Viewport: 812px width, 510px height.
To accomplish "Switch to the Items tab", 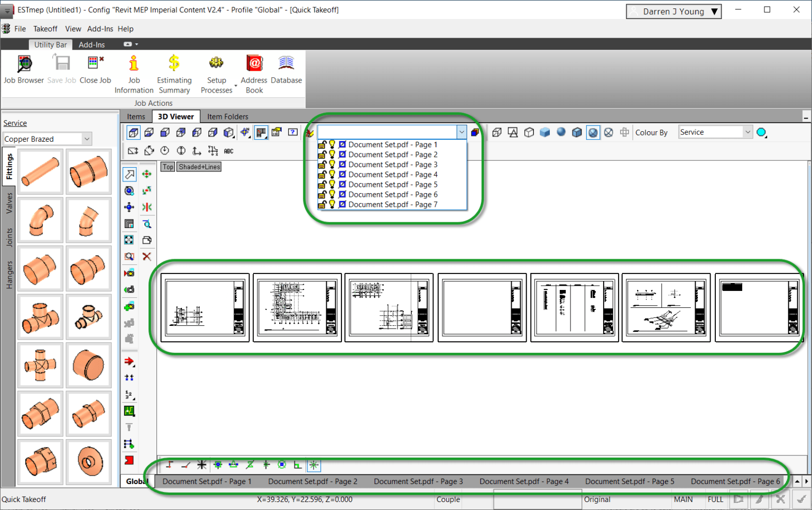I will click(136, 116).
